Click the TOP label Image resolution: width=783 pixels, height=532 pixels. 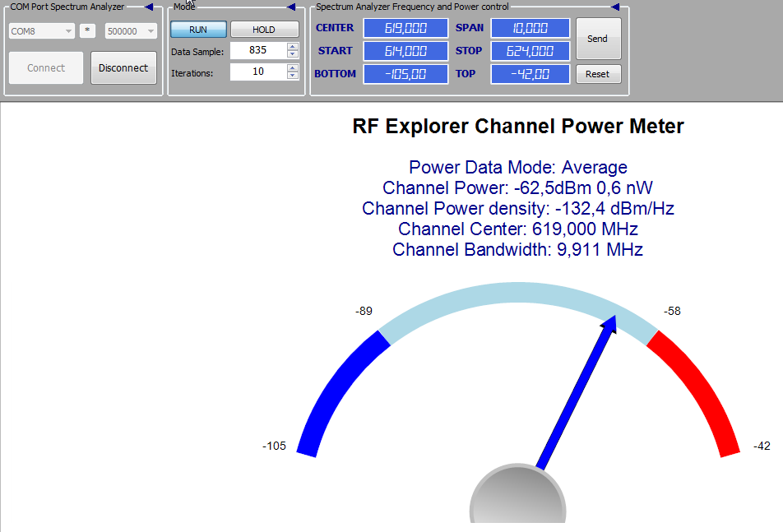pos(466,74)
